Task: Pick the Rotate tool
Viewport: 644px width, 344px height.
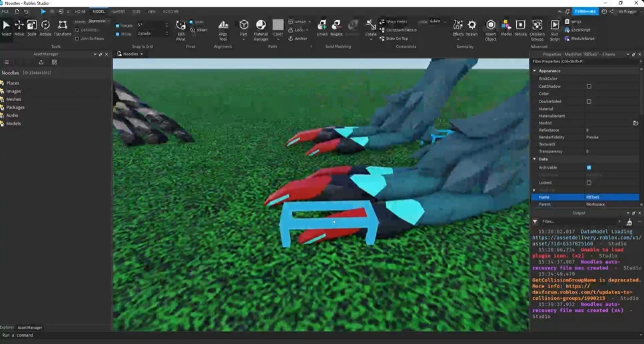Action: pos(45,29)
